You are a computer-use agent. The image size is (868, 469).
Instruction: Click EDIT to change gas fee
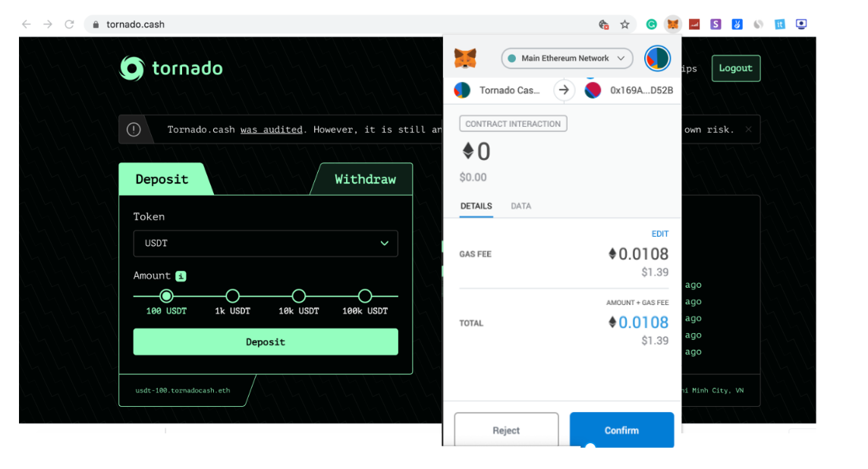[x=660, y=234]
